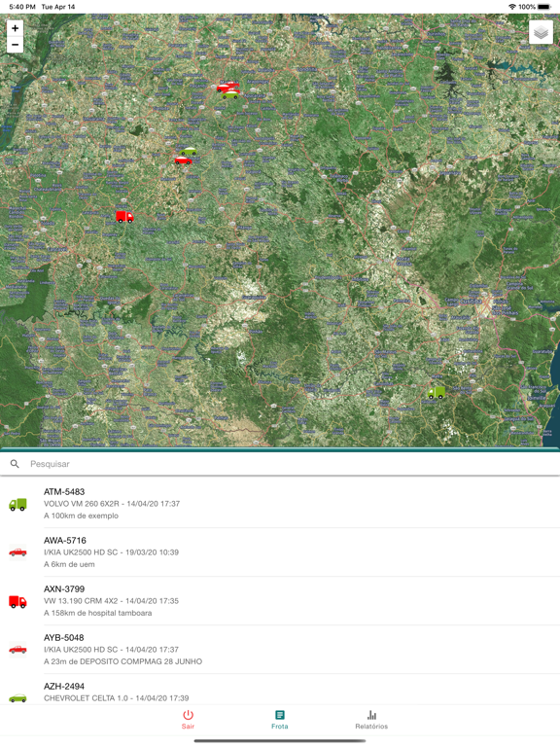Viewport: 560px width, 747px height.
Task: Click the red pickup icon of AWA-5716
Action: point(18,552)
